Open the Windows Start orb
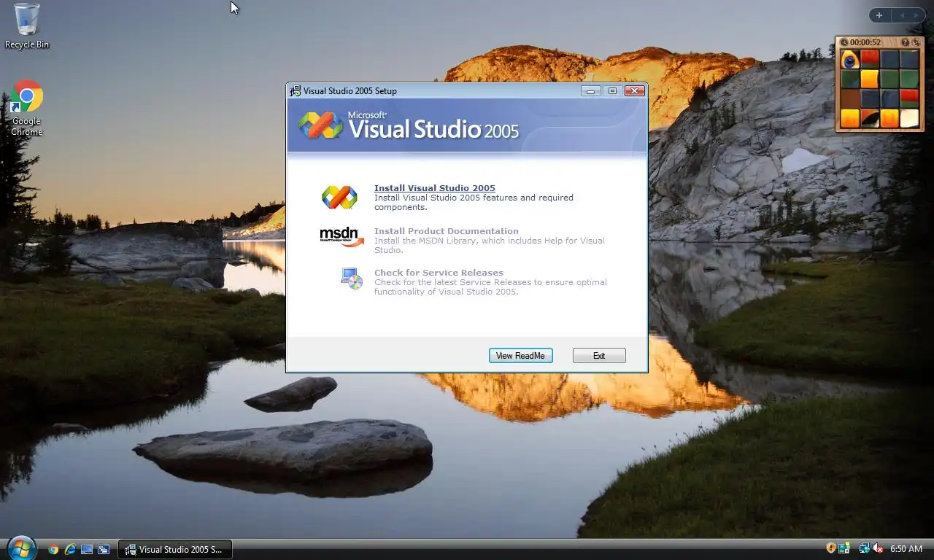Viewport: 934px width, 560px height. click(21, 548)
